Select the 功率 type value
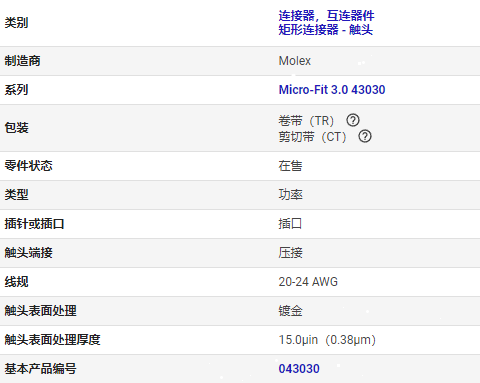 point(290,194)
